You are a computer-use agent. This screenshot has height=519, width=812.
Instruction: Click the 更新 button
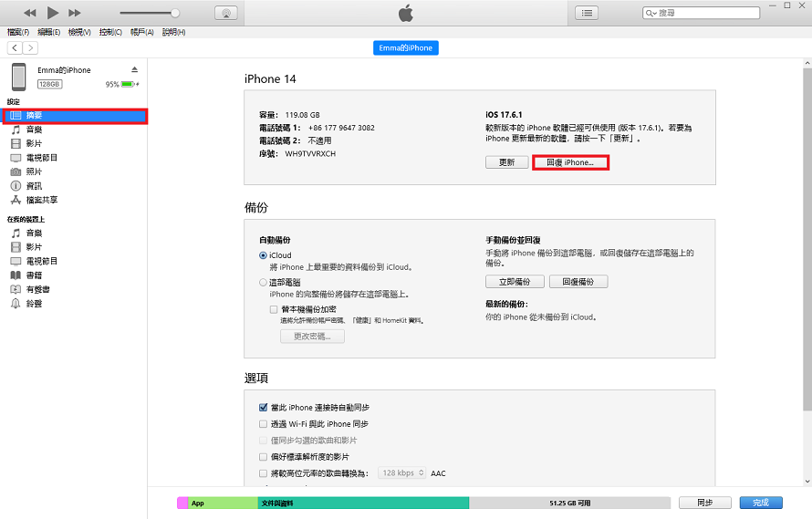click(506, 162)
